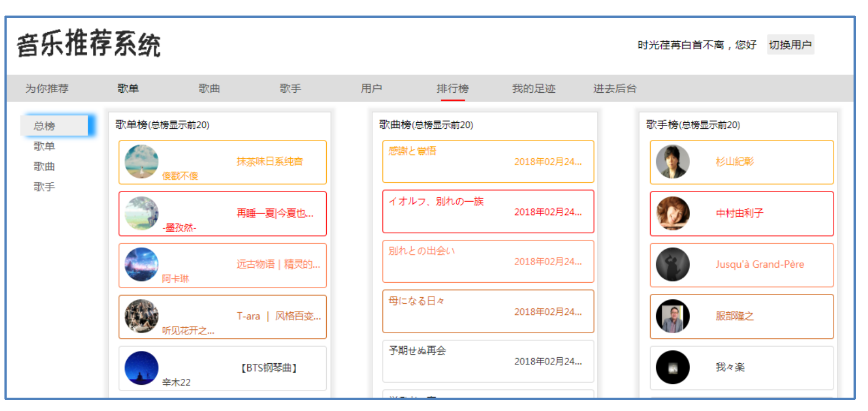
Task: Open avatar of singer 我々楽
Action: pyautogui.click(x=673, y=368)
